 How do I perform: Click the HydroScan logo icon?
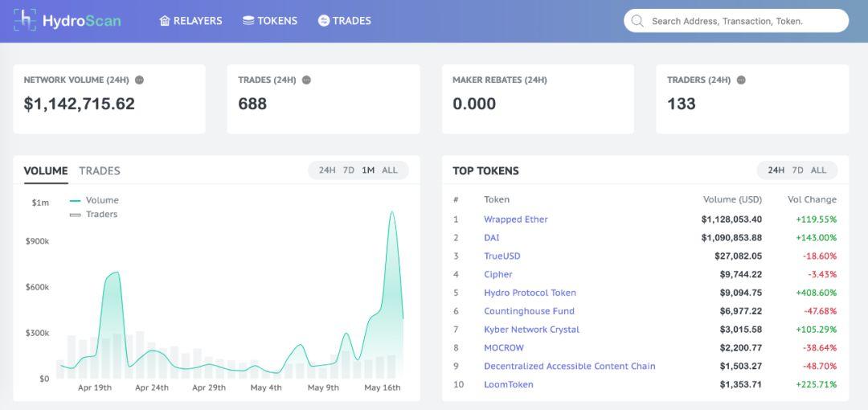25,20
